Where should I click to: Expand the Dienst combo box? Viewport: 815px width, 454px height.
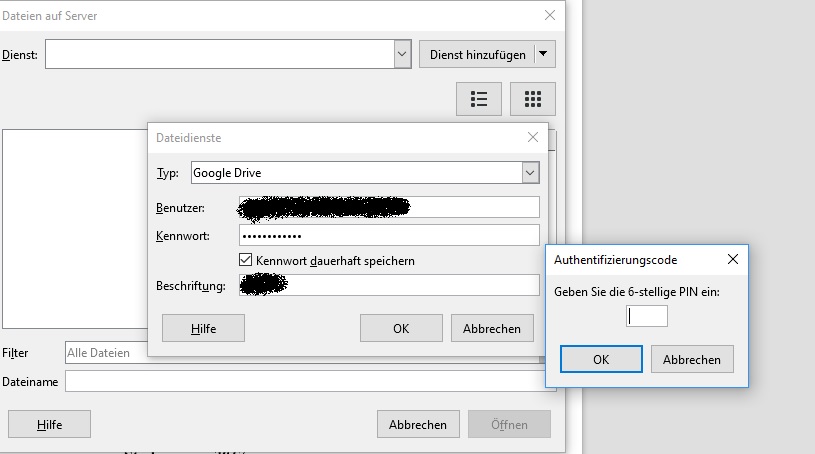[x=402, y=54]
